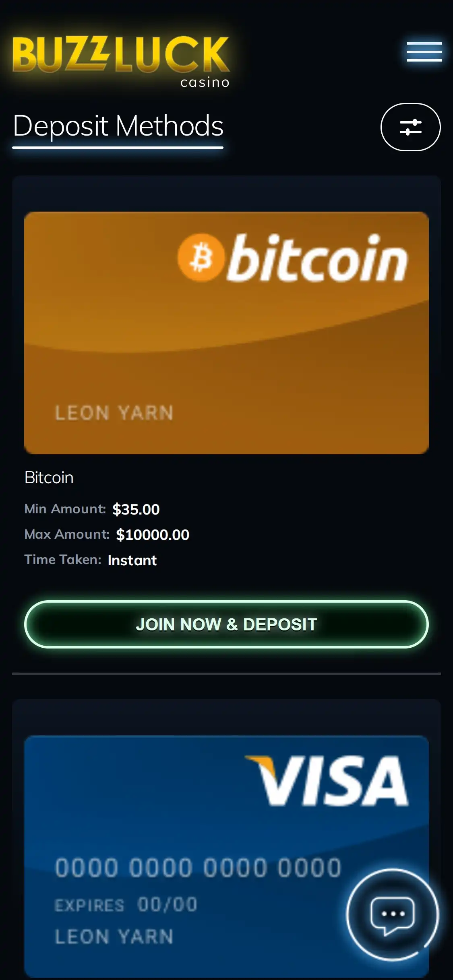Screen dimensions: 453x980
Task: Click the $10000.00 maximum amount value
Action: click(x=153, y=535)
